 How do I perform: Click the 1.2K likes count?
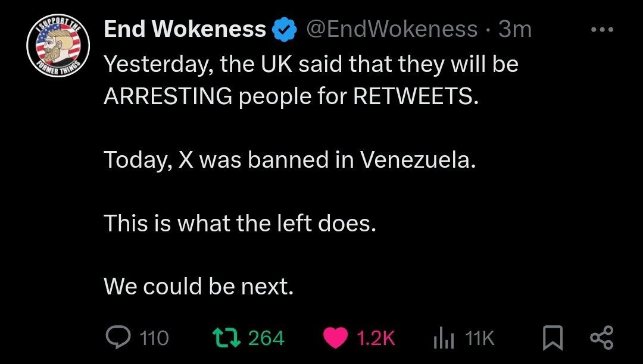click(376, 338)
